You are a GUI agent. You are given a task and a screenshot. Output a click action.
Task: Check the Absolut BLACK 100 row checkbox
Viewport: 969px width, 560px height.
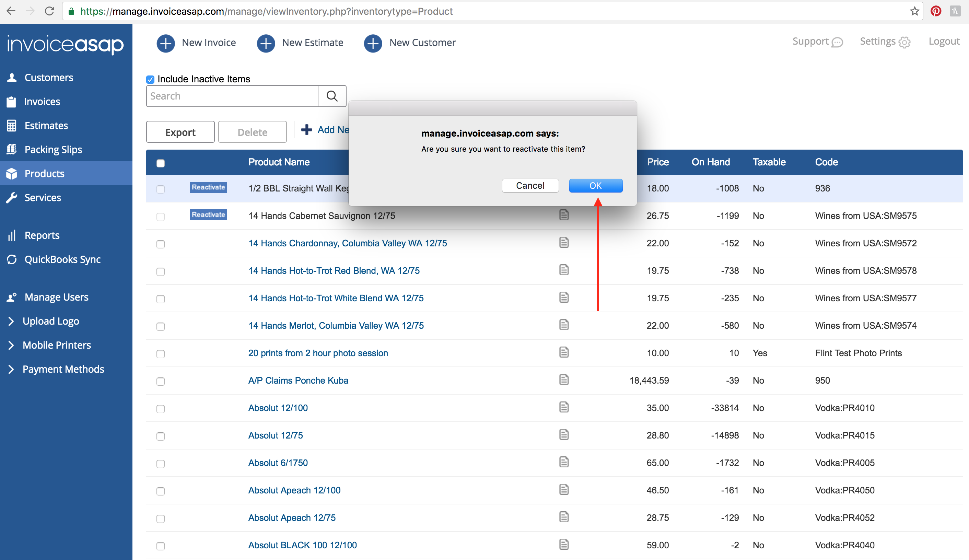pyautogui.click(x=161, y=546)
